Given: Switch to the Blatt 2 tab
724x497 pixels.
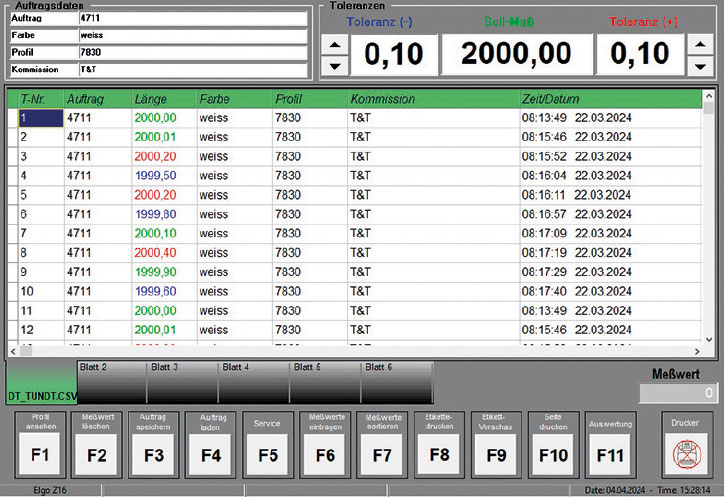Looking at the screenshot, I should tap(112, 382).
